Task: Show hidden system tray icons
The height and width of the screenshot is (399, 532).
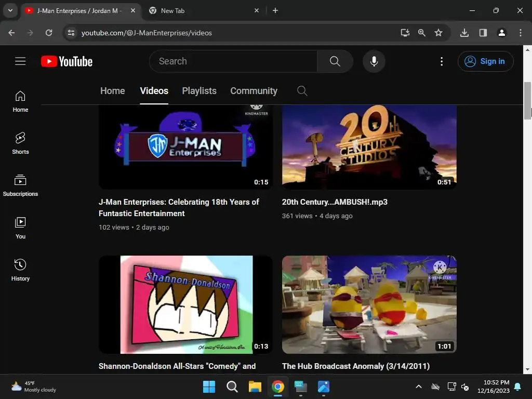Action: [419, 387]
